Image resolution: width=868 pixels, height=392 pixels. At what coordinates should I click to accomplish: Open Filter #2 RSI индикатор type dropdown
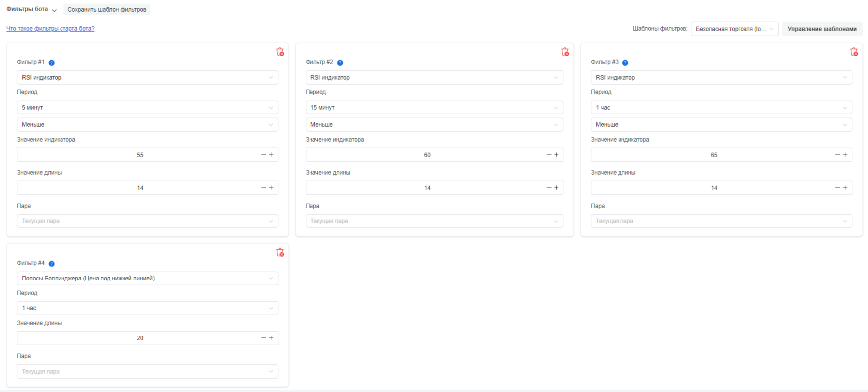tap(434, 77)
